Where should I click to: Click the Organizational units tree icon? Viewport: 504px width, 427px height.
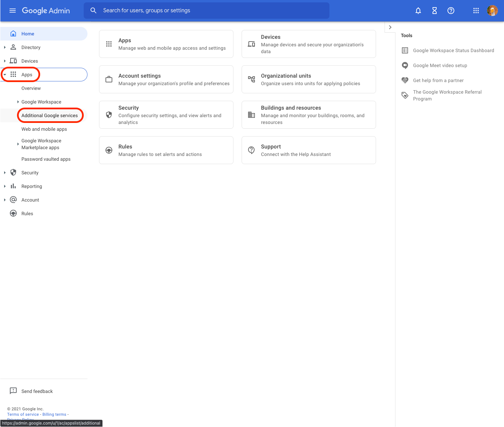point(251,79)
